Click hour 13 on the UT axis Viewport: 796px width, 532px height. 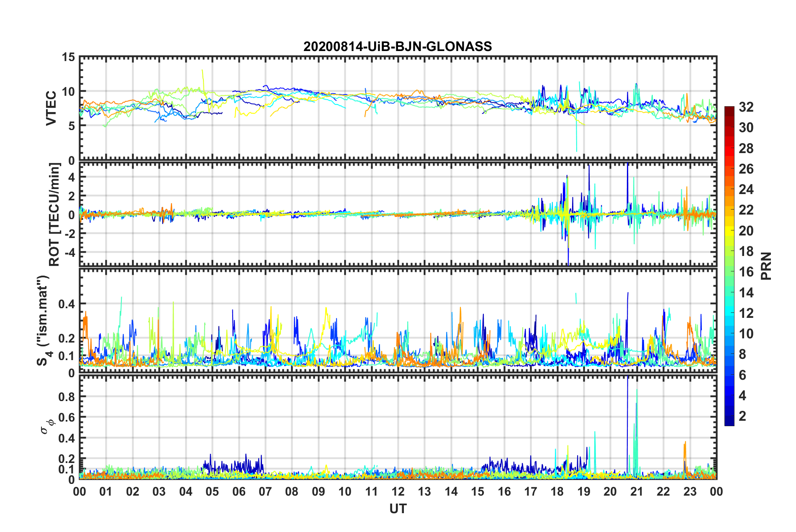[x=424, y=491]
